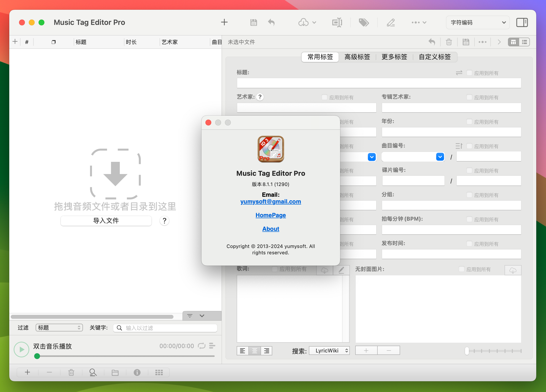The height and width of the screenshot is (392, 546).
Task: Click the 艺术家 help question mark
Action: [260, 97]
